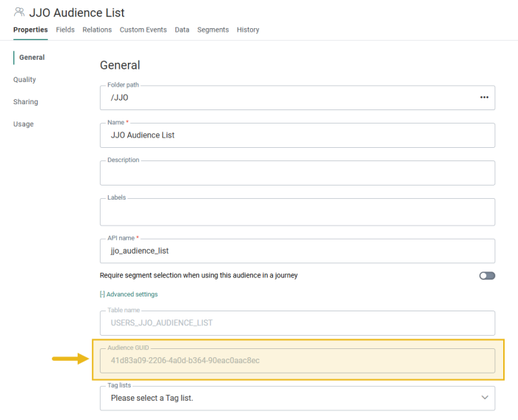
Task: Collapse the Advanced settings section
Action: (129, 294)
